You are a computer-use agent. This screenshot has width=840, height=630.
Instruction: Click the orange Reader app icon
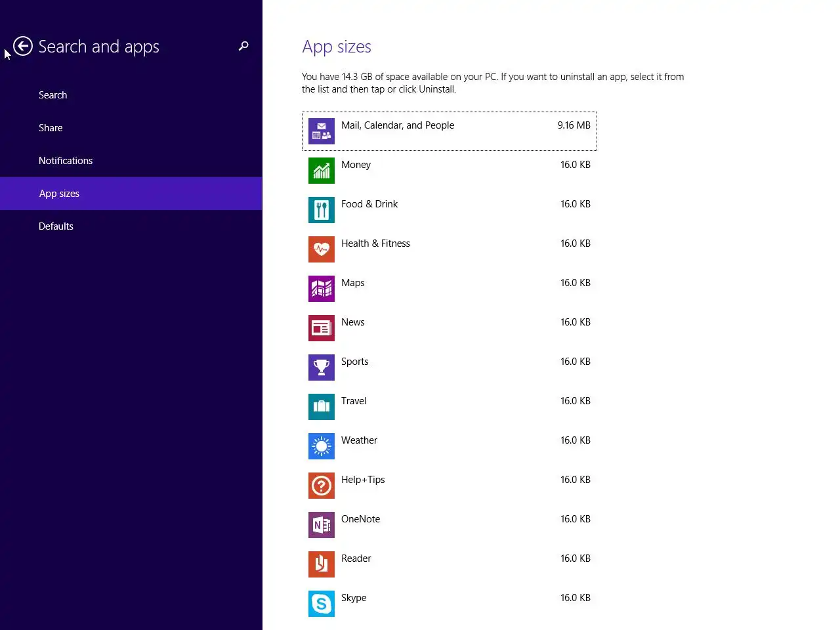pyautogui.click(x=322, y=564)
